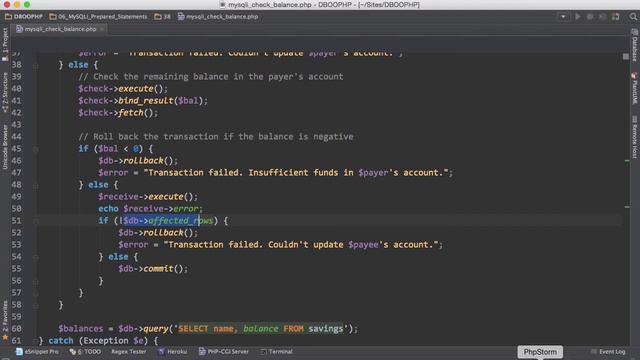
Task: Click fold end marker at line 58
Action: (x=36, y=305)
